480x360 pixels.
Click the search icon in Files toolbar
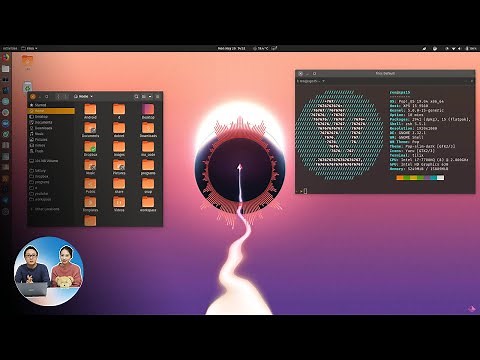tap(136, 96)
